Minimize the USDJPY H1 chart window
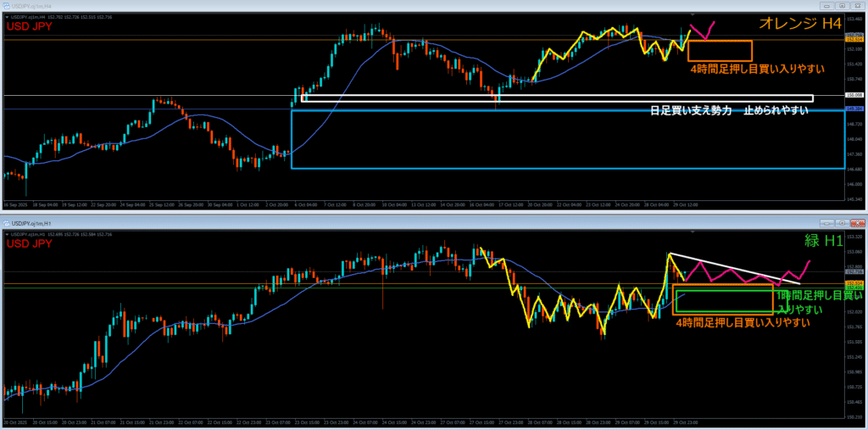Image resolution: width=868 pixels, height=430 pixels. coord(827,224)
